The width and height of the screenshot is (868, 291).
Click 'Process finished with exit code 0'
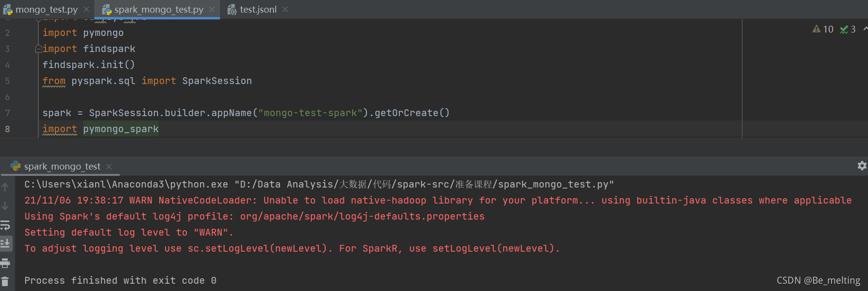tap(120, 280)
